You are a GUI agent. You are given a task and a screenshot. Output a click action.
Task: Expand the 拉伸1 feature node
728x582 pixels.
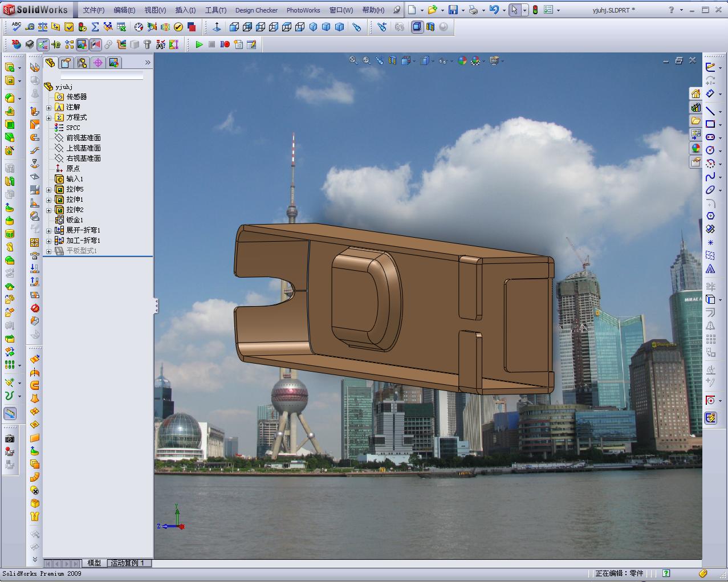[x=48, y=200]
